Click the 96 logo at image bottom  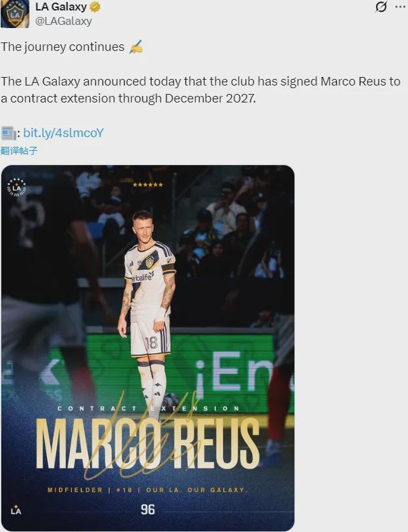pyautogui.click(x=148, y=509)
